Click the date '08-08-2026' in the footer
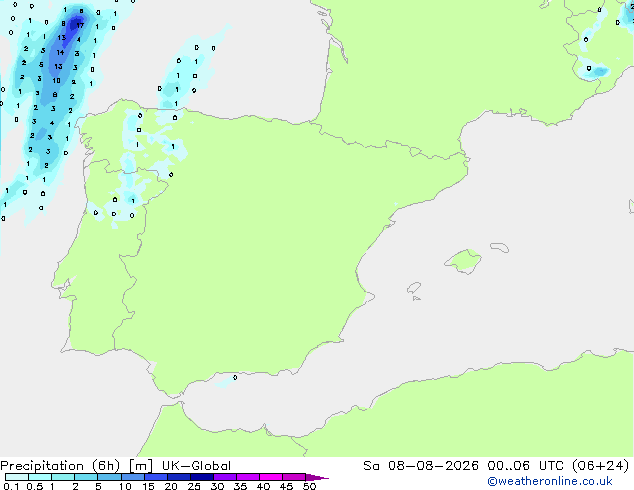 [x=433, y=466]
